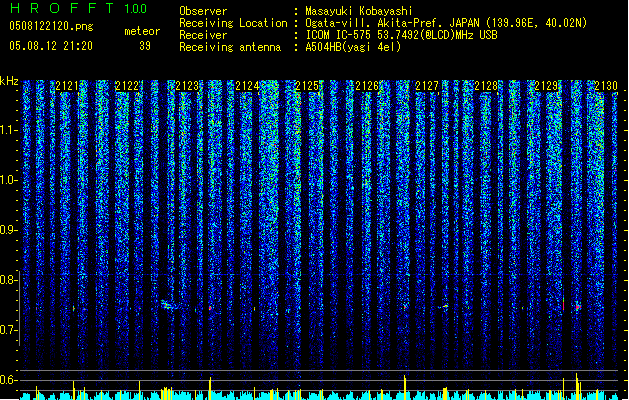Select observer name Masayuki Kobayashi
Viewport: 629px width, 400px height.
359,11
